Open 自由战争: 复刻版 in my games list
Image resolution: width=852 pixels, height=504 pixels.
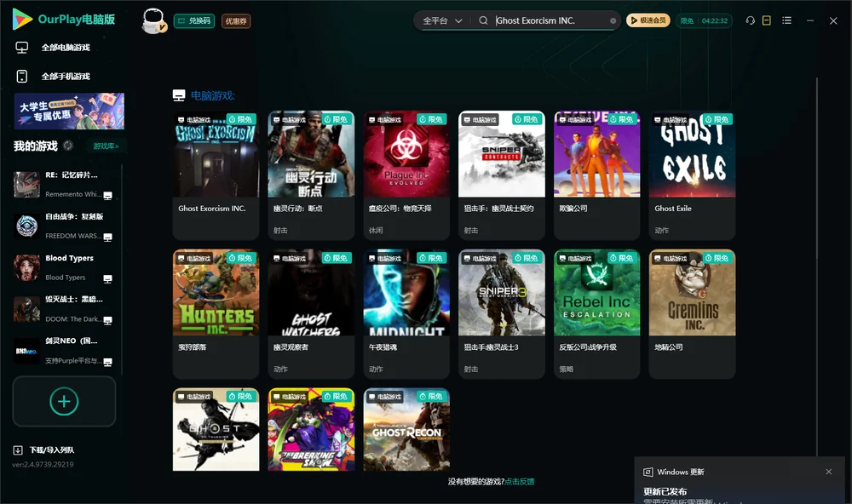(x=64, y=226)
